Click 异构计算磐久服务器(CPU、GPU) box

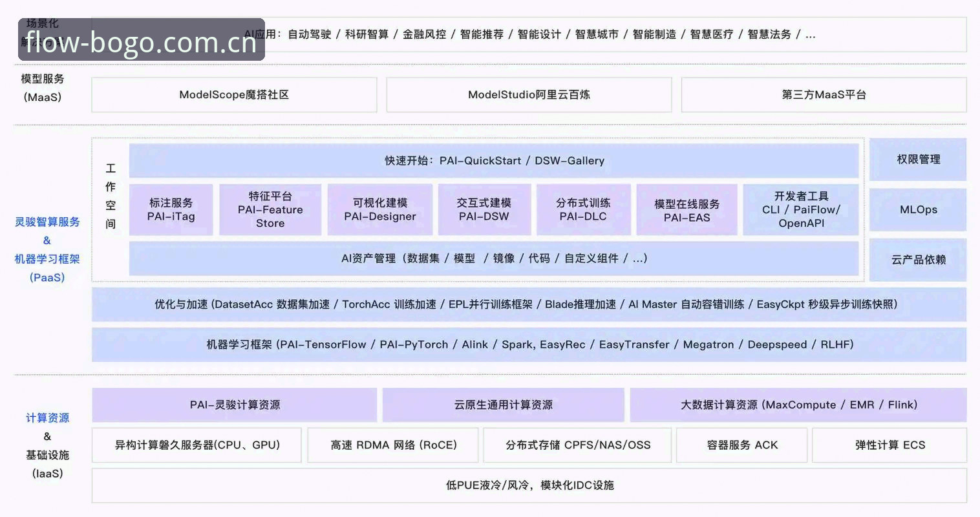[x=197, y=445]
